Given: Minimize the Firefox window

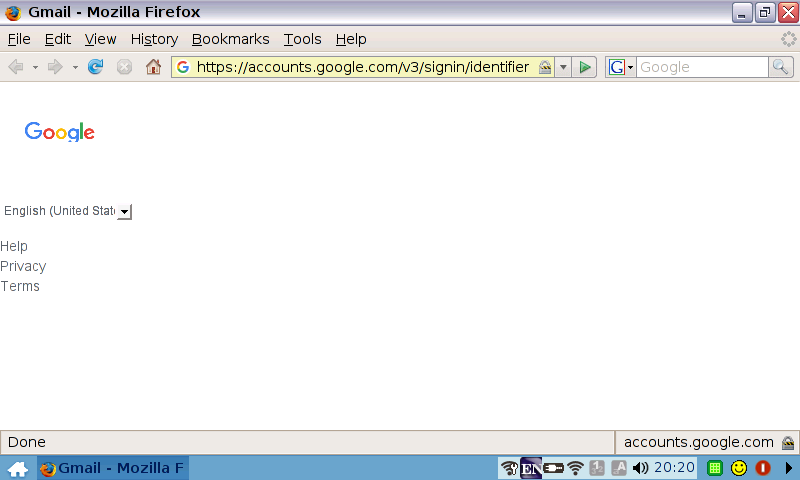Looking at the screenshot, I should (x=742, y=13).
